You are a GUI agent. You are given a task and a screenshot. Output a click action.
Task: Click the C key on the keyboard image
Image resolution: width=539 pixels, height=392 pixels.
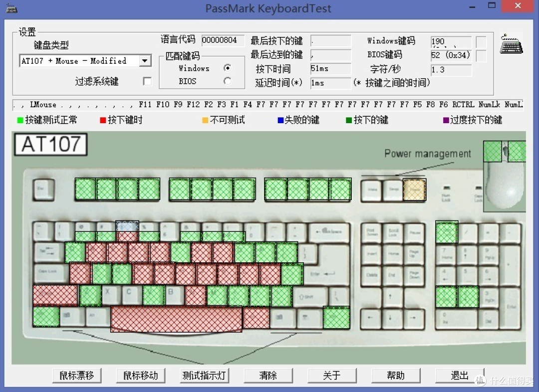(x=131, y=295)
